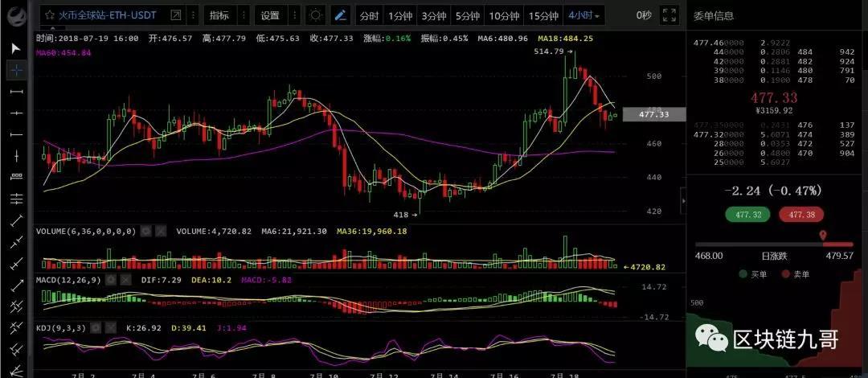This screenshot has height=378, width=868.
Task: Favorite ETH-USDT with the star icon
Action: (50, 15)
